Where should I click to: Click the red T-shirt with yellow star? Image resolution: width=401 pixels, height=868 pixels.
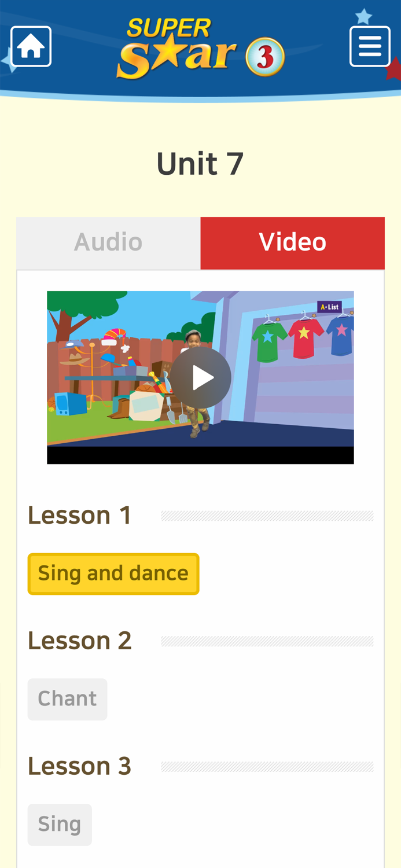point(304,336)
